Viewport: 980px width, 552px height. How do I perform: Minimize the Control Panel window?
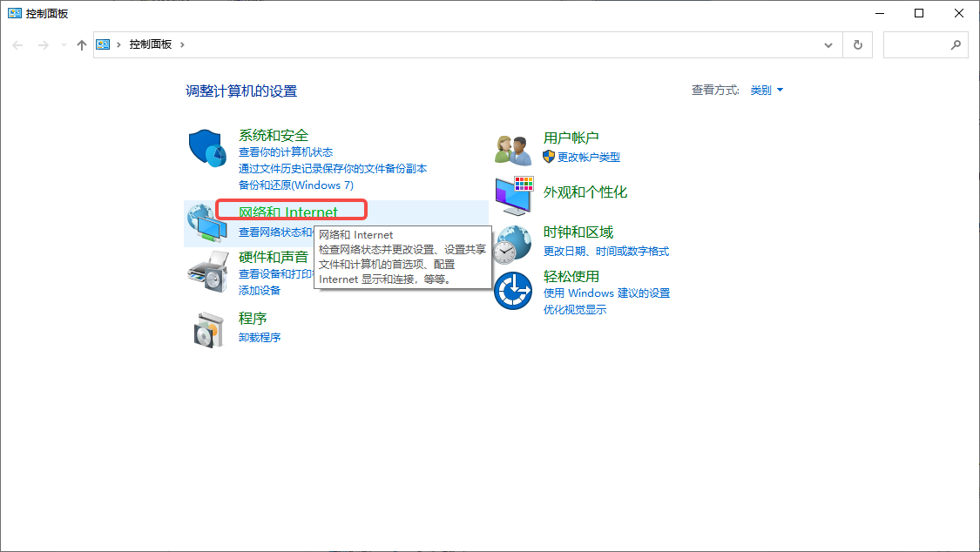880,13
